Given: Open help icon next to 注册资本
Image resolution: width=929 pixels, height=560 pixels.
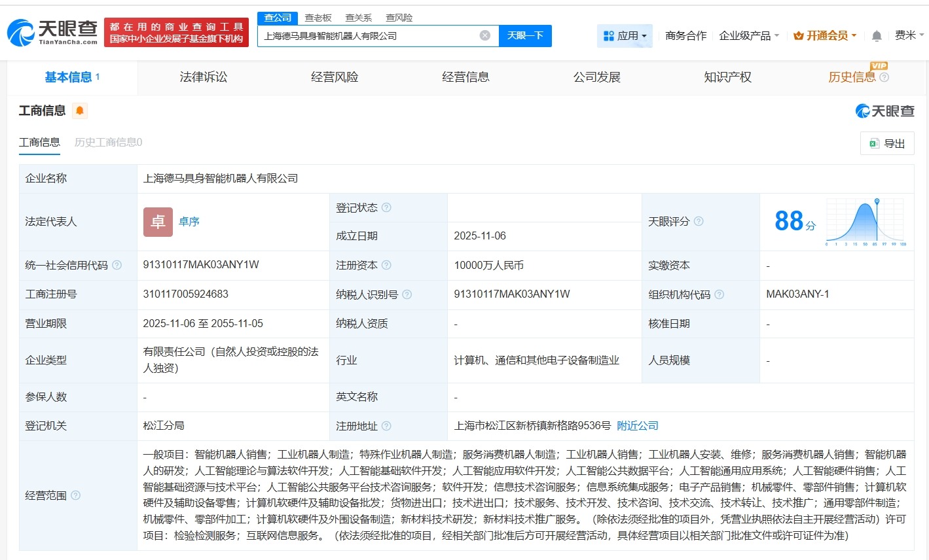Looking at the screenshot, I should (x=387, y=265).
